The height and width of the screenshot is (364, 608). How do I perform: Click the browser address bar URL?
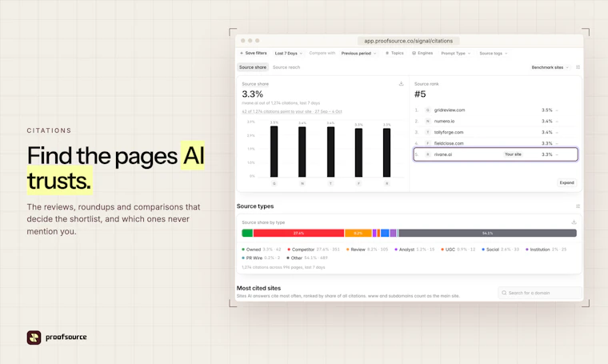pos(408,41)
